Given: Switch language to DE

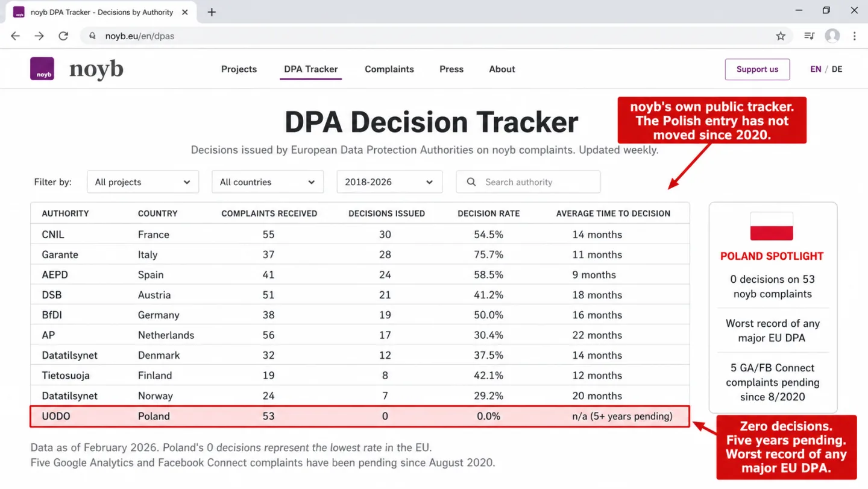Looking at the screenshot, I should tap(837, 69).
